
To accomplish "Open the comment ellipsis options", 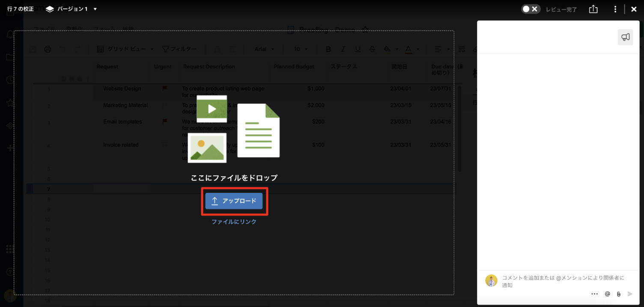I will [x=594, y=294].
